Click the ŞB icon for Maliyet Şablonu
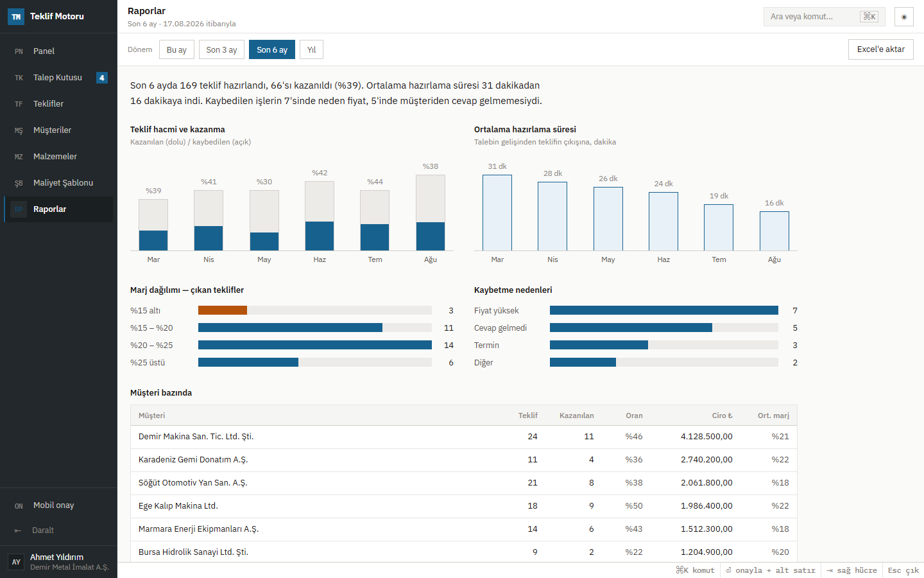Viewport: 924px width, 578px height. pyautogui.click(x=19, y=183)
